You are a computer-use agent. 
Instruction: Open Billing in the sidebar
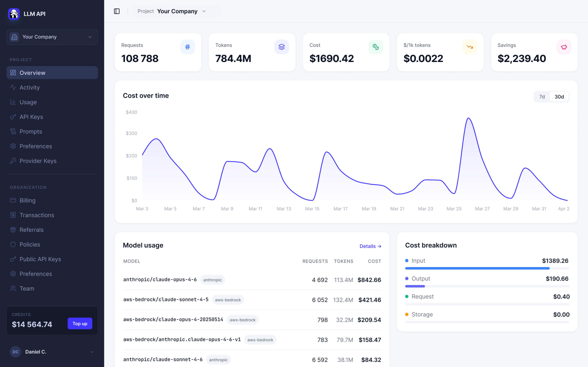27,200
